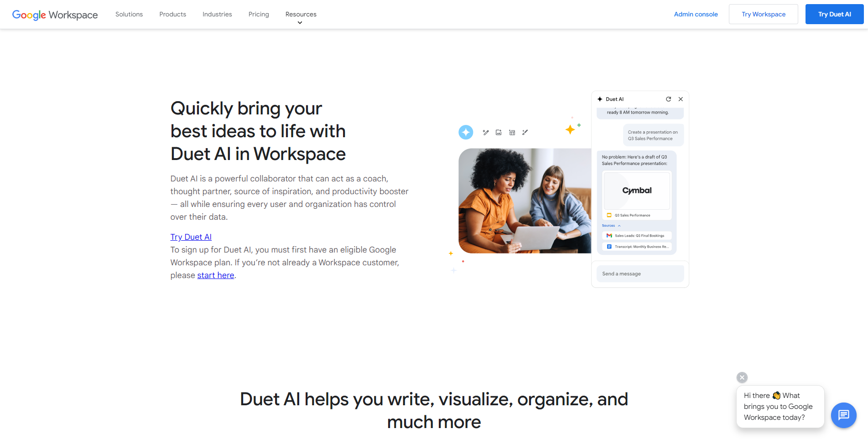The height and width of the screenshot is (439, 868).
Task: Open the Products menu
Action: 172,14
